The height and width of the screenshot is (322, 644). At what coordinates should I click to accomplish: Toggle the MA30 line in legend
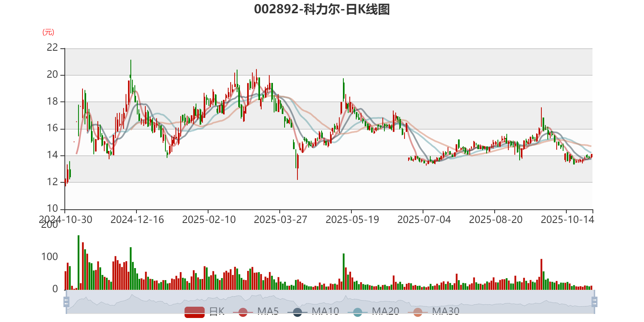(x=433, y=312)
